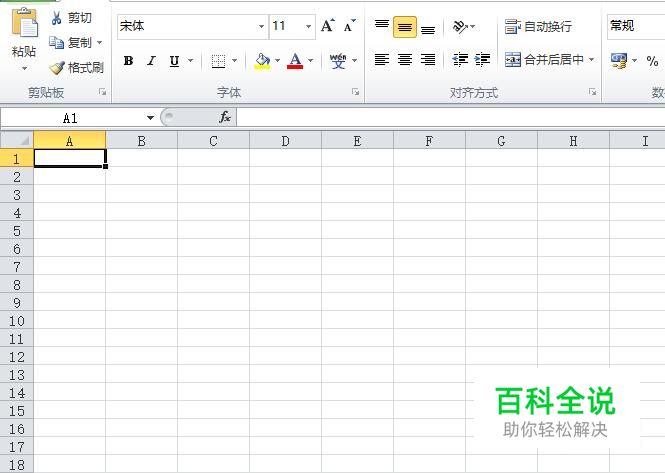Open the phonetic guide dropdown arrow
The height and width of the screenshot is (473, 665).
point(355,61)
